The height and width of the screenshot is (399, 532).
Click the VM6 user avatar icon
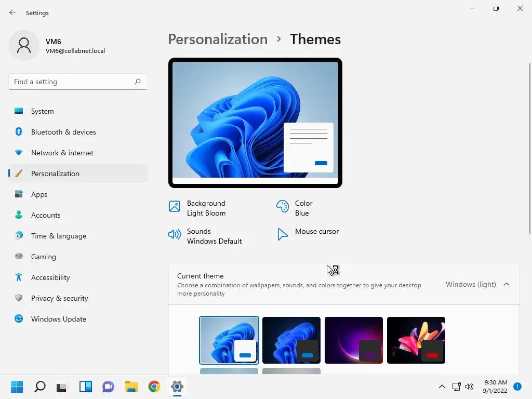click(x=24, y=46)
